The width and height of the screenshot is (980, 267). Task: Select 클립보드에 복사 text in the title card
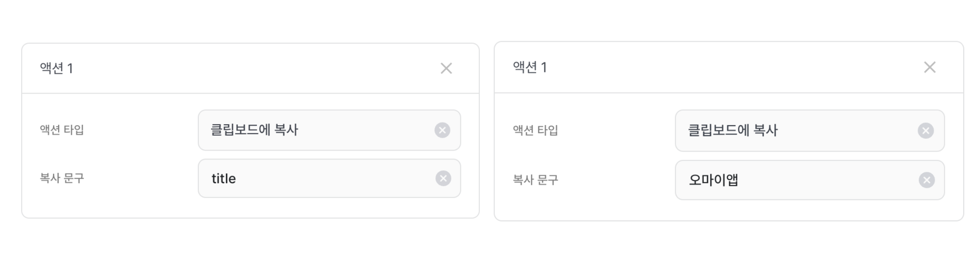[x=254, y=130]
